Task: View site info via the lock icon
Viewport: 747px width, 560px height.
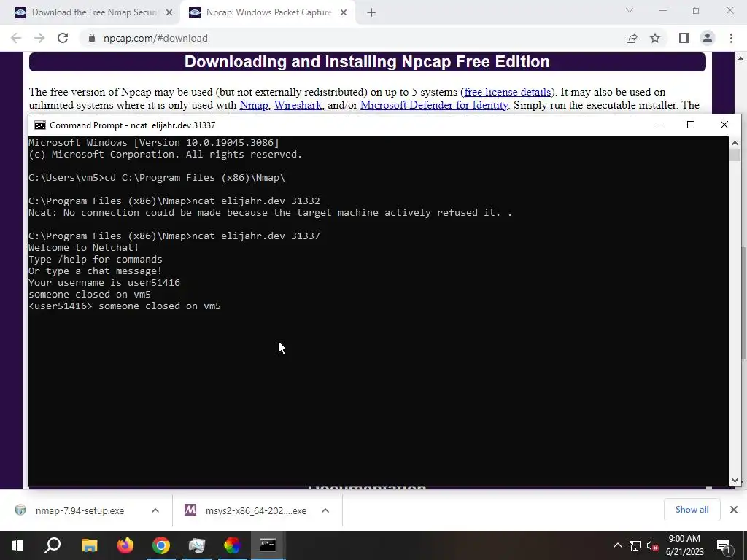Action: click(x=92, y=38)
